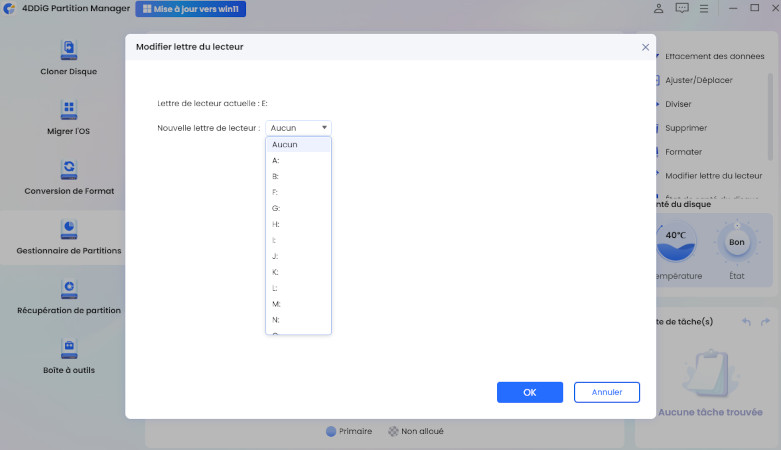Collapse the Nouvelle lettre de lecteur dropdown

(298, 128)
